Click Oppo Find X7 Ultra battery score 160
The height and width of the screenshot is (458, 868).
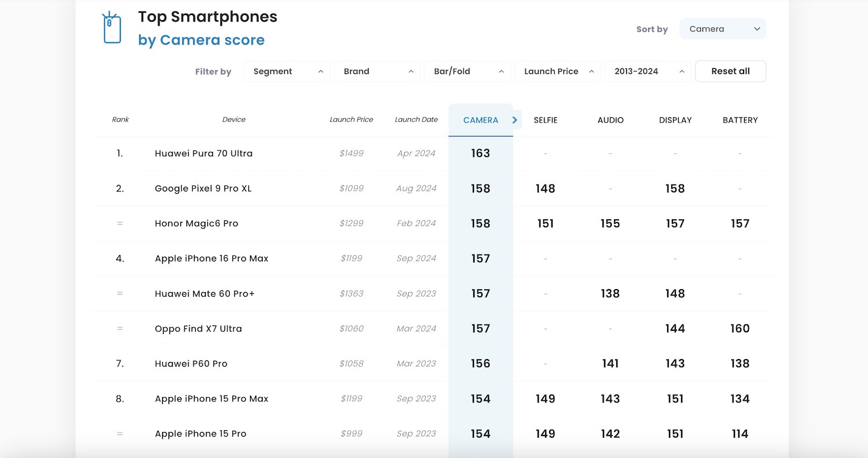click(x=740, y=328)
